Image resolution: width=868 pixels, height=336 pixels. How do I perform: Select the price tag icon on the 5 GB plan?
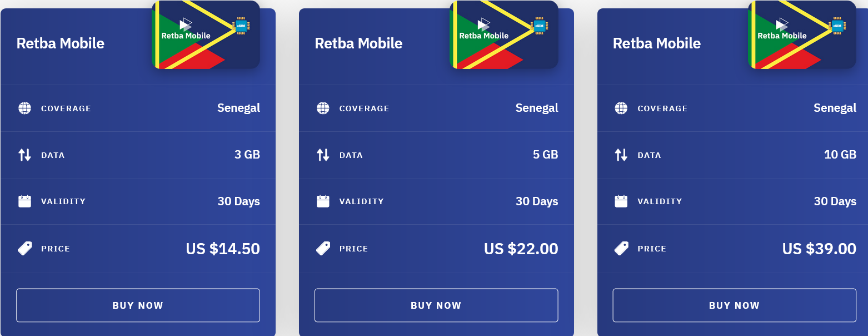tap(323, 248)
